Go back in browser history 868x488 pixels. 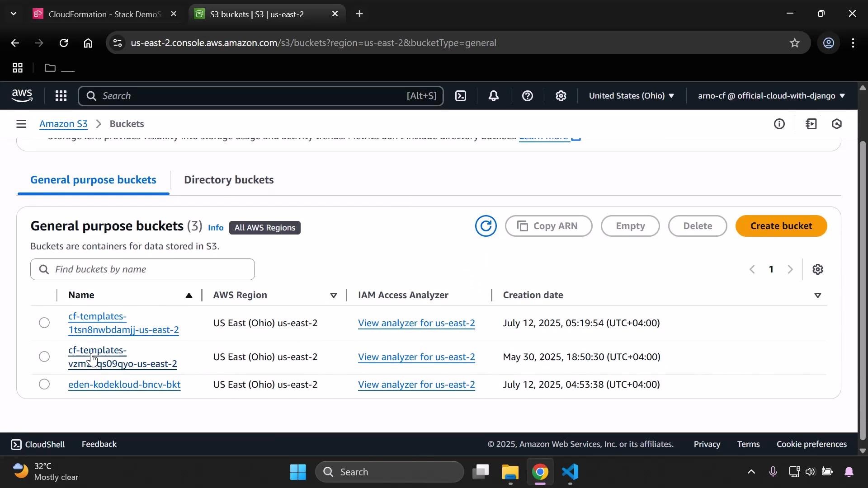(x=15, y=43)
